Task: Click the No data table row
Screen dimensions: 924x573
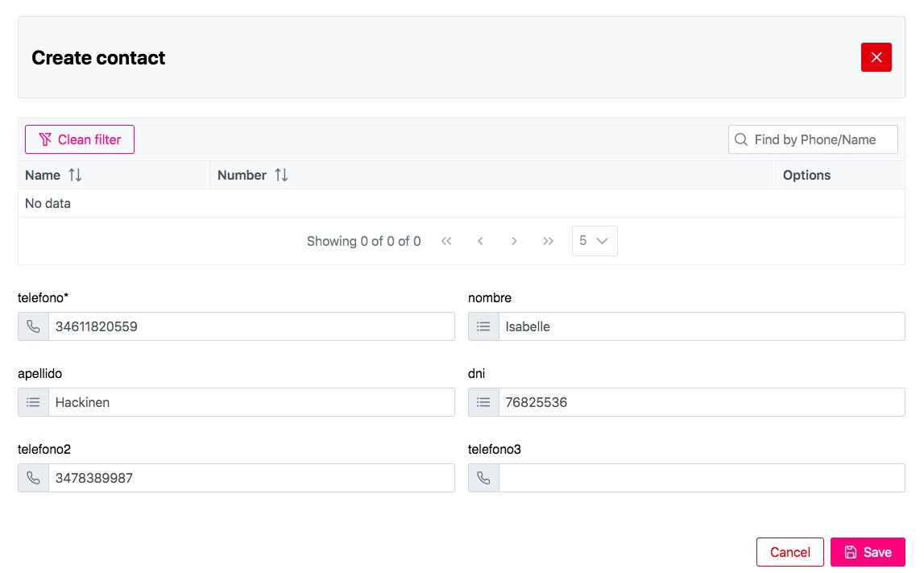Action: pos(462,203)
